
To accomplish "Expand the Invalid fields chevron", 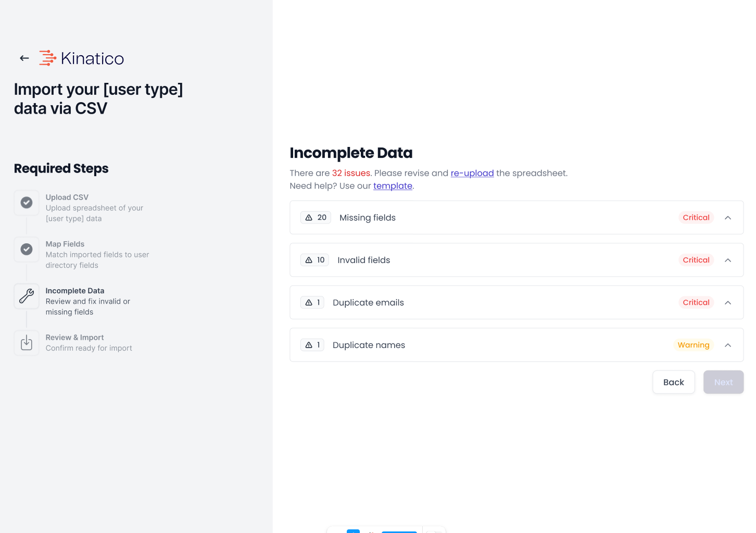I will click(728, 260).
